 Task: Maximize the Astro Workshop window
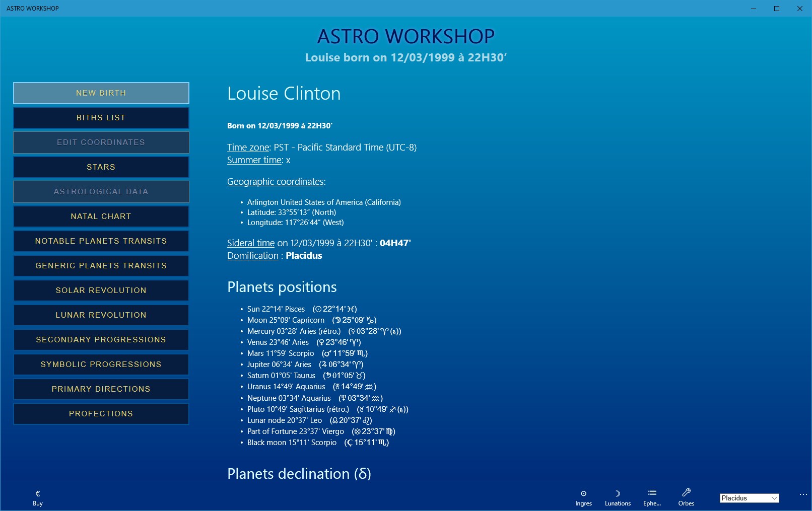coord(777,9)
